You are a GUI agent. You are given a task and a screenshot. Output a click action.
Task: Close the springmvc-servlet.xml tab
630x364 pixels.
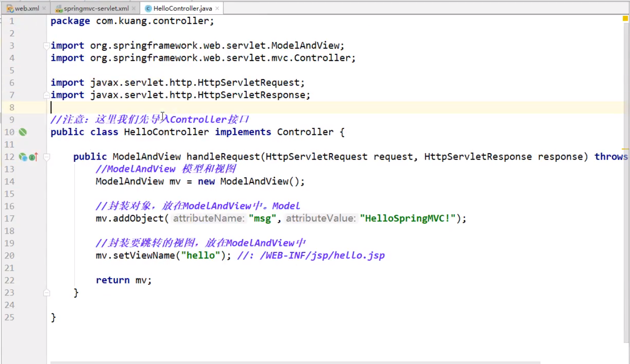point(134,8)
